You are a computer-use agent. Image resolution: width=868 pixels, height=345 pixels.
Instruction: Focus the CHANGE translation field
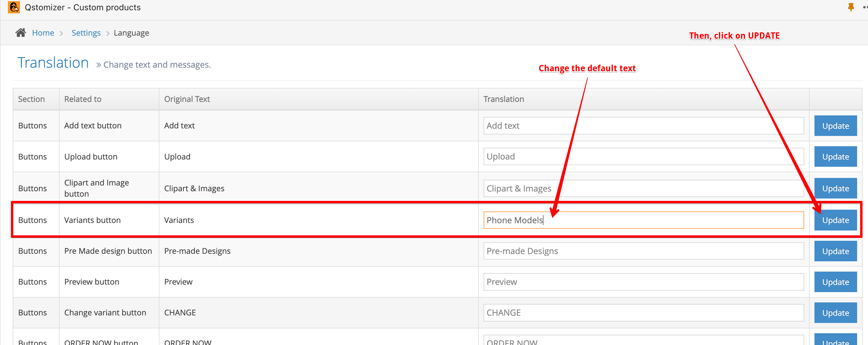pos(643,313)
